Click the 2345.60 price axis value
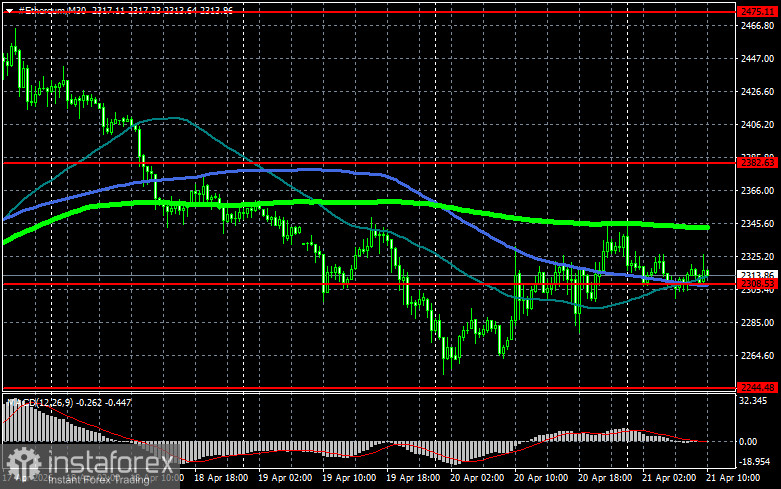Viewport: 781px width, 489px height. [x=756, y=224]
